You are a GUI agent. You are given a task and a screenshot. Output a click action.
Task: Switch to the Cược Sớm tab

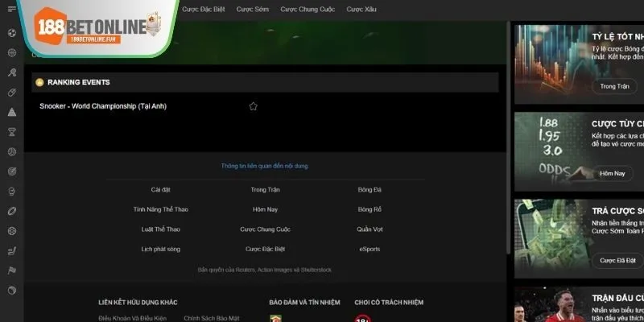coord(253,10)
